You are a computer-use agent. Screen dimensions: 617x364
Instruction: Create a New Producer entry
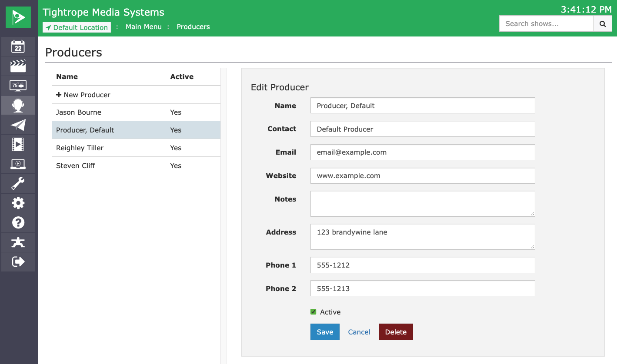83,95
